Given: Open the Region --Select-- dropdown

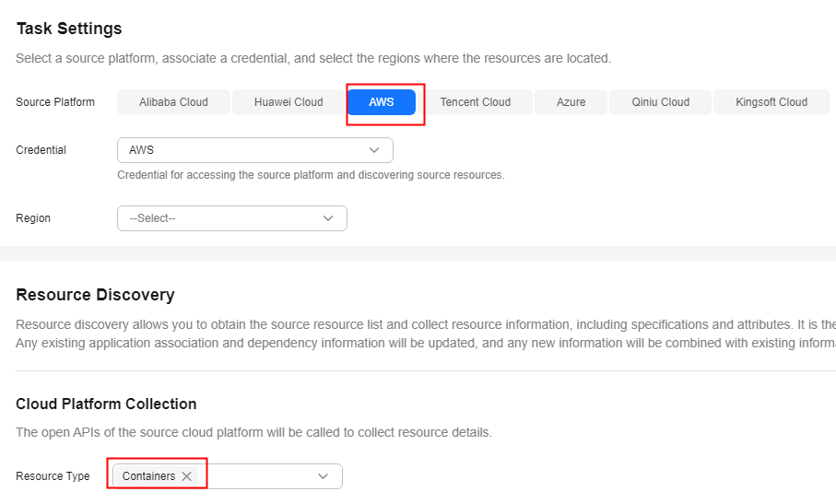Looking at the screenshot, I should pos(232,218).
